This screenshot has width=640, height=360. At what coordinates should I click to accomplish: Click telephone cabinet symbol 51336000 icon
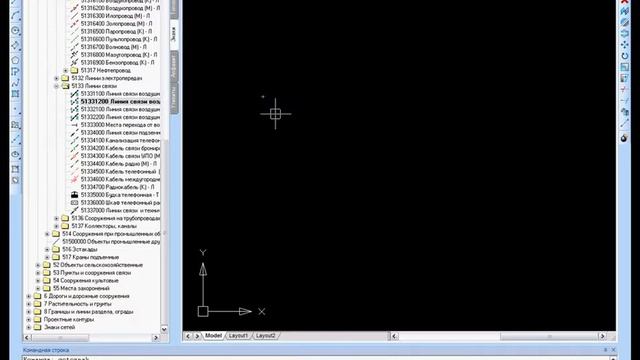pyautogui.click(x=74, y=202)
